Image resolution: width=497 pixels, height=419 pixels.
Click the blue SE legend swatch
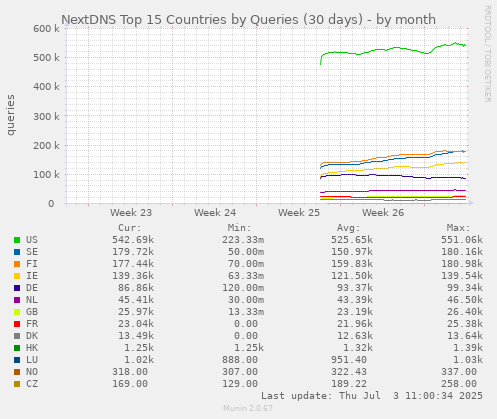17,252
